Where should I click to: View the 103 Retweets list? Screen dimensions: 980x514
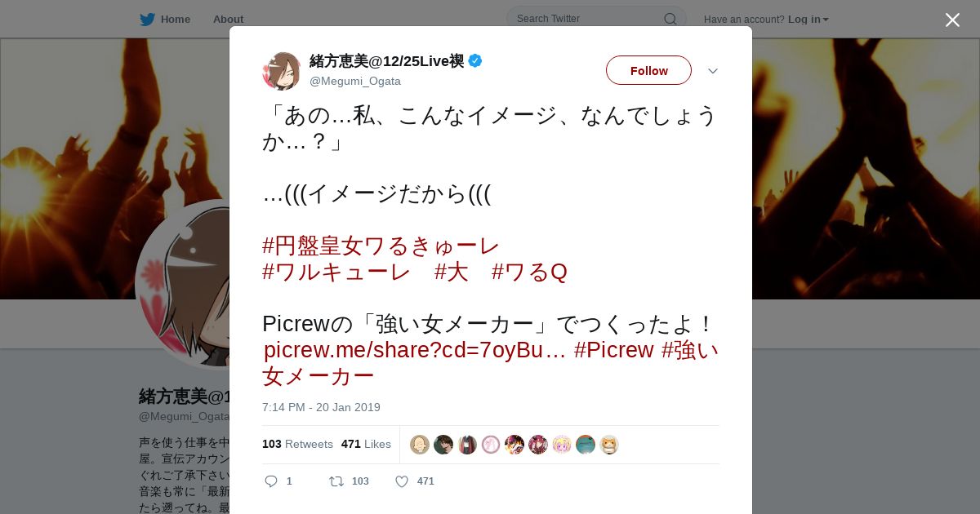coord(297,444)
